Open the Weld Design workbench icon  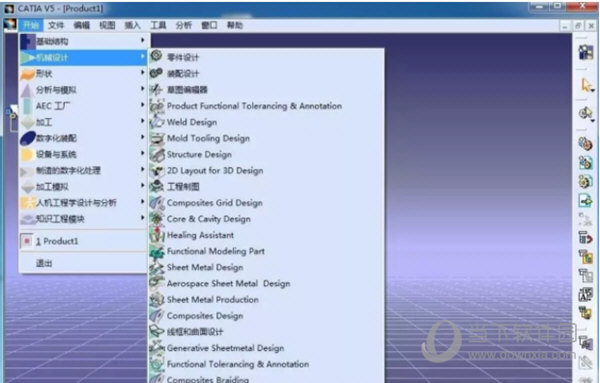[x=156, y=122]
